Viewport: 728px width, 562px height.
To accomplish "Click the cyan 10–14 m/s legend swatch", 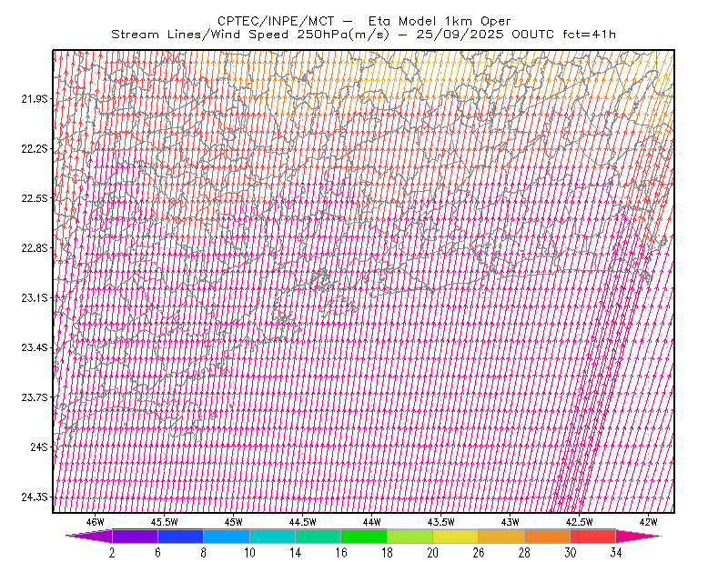I will [272, 536].
